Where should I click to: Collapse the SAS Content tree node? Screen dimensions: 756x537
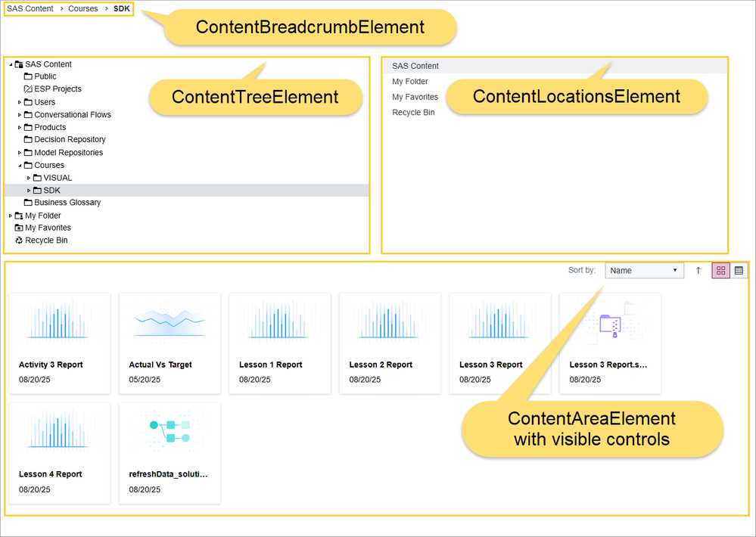coord(11,64)
